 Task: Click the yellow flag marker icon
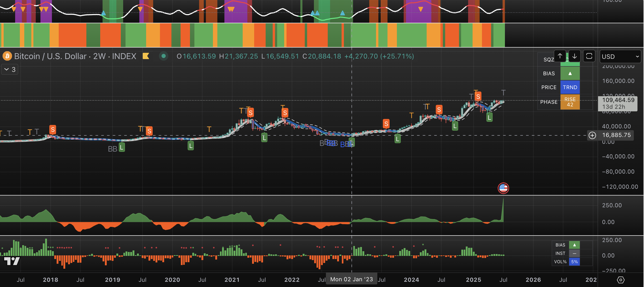(x=146, y=56)
